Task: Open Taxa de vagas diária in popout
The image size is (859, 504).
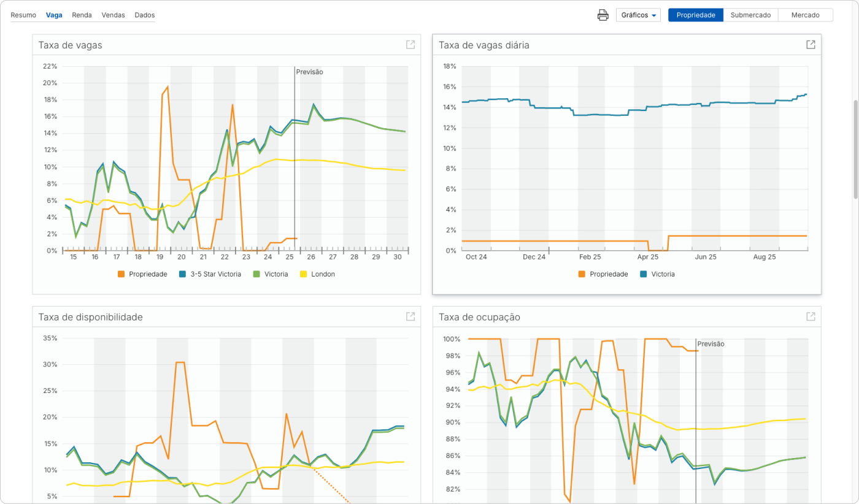Action: pos(811,45)
